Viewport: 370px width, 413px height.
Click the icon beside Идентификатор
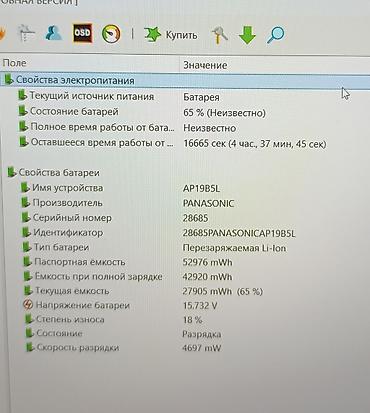point(27,232)
